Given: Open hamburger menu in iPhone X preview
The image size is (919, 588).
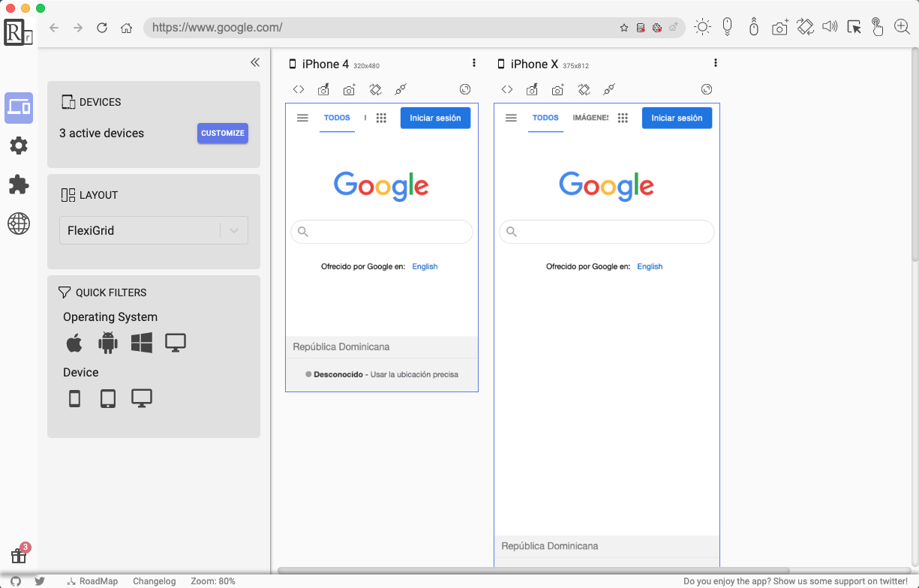Looking at the screenshot, I should (512, 118).
